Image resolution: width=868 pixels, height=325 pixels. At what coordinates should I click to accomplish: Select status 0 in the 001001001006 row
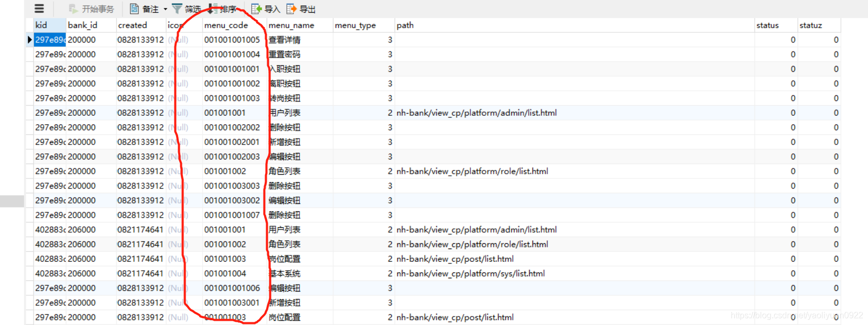pyautogui.click(x=776, y=288)
